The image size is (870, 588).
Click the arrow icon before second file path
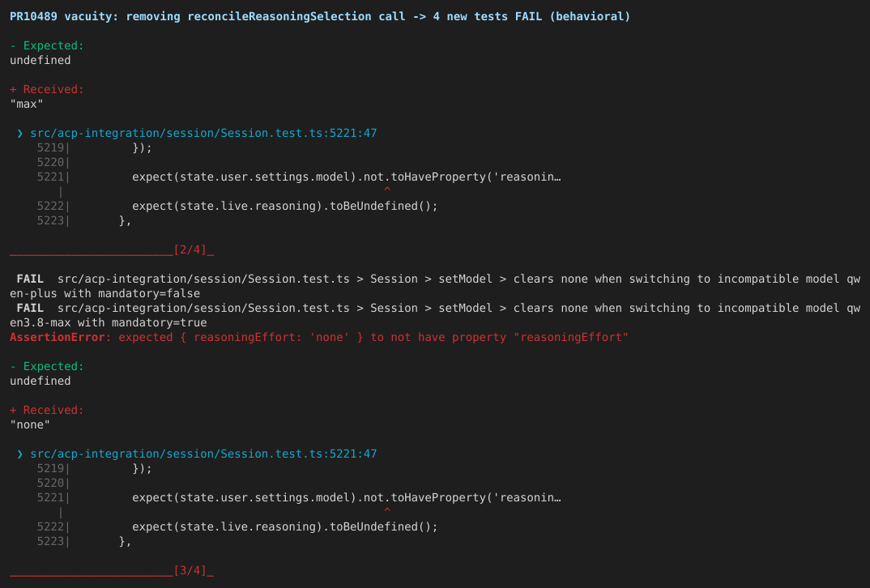[20, 454]
